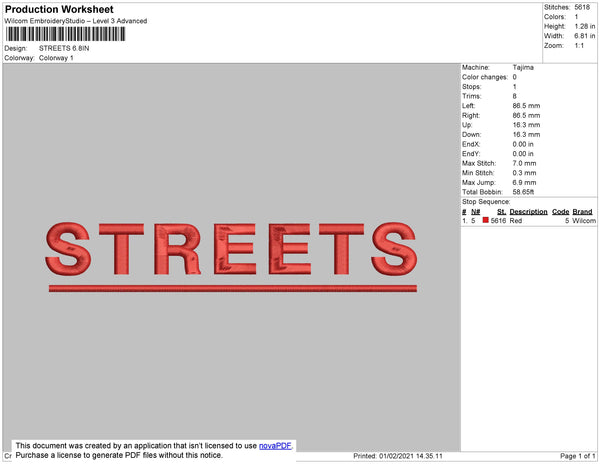Image resolution: width=600 pixels, height=464 pixels.
Task: Click the red underline bar in the design
Action: point(233,288)
